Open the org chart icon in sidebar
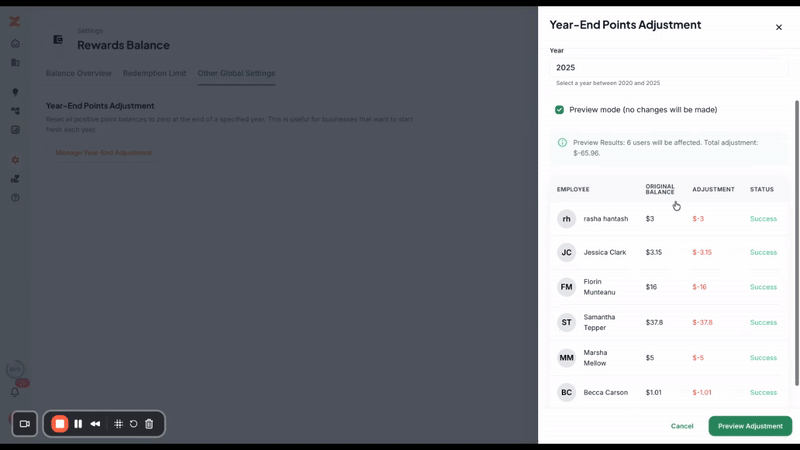The image size is (800, 450). click(15, 111)
